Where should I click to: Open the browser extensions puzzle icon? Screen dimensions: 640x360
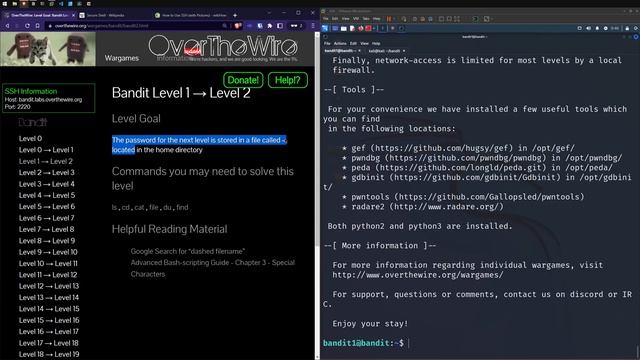(270, 26)
